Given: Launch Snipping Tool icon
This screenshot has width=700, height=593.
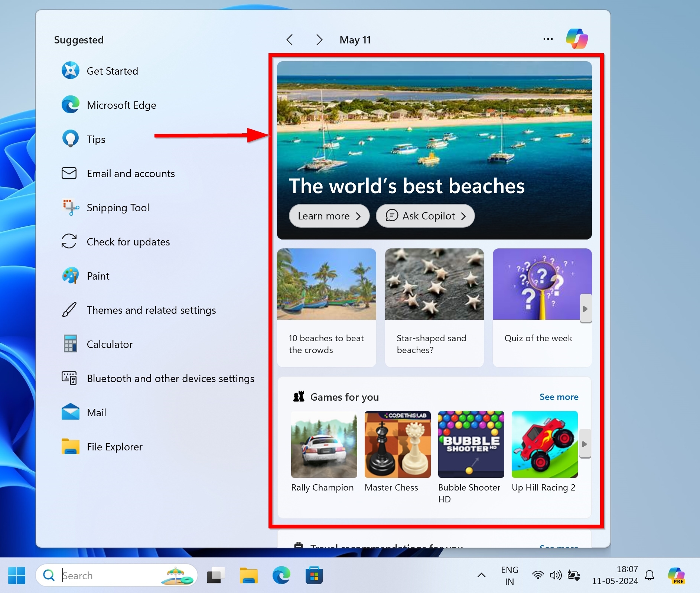Looking at the screenshot, I should [x=70, y=207].
